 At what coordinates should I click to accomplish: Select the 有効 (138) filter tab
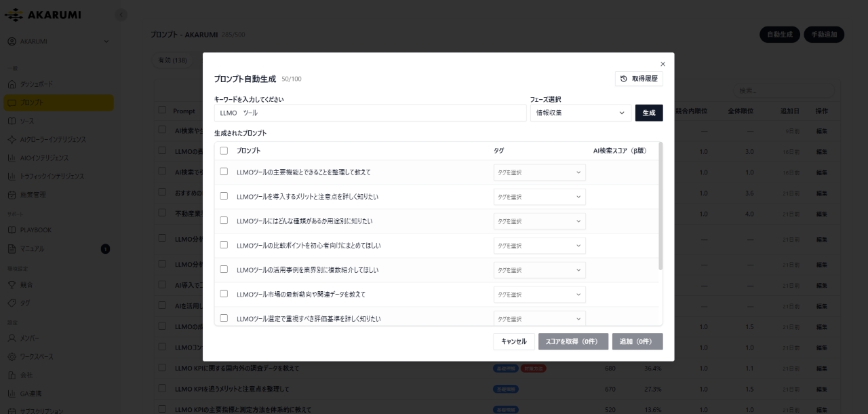tap(172, 60)
